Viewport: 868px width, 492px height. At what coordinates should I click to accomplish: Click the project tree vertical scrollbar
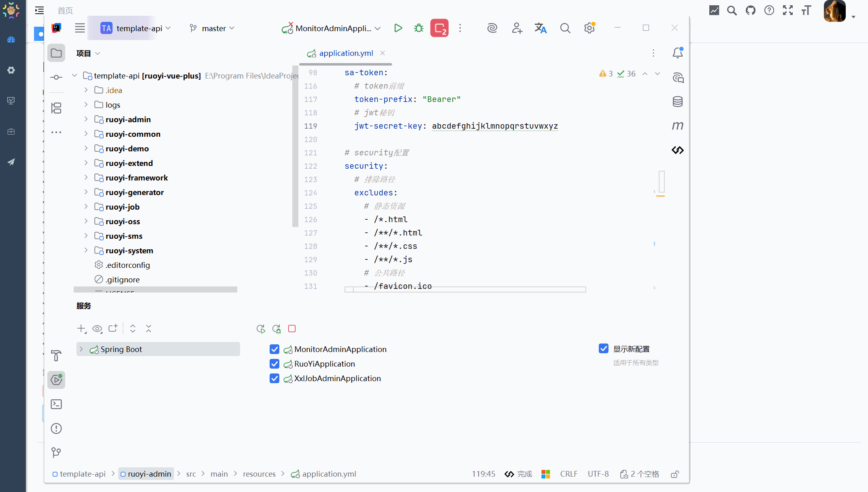click(295, 146)
